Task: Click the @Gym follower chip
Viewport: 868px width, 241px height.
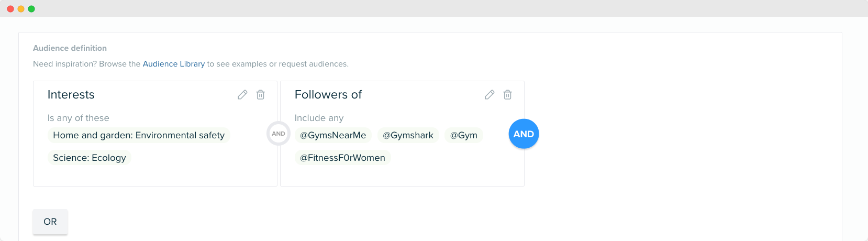Action: click(x=463, y=135)
